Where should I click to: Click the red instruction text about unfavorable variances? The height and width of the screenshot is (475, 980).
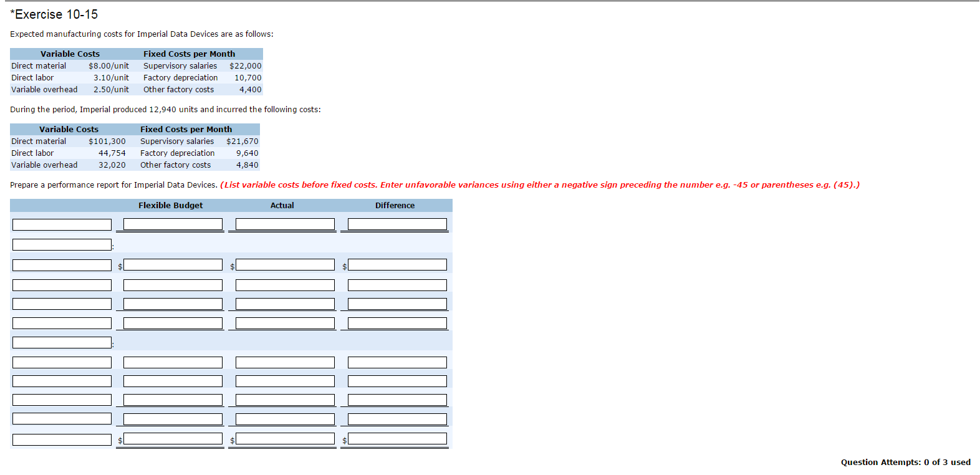tap(540, 185)
